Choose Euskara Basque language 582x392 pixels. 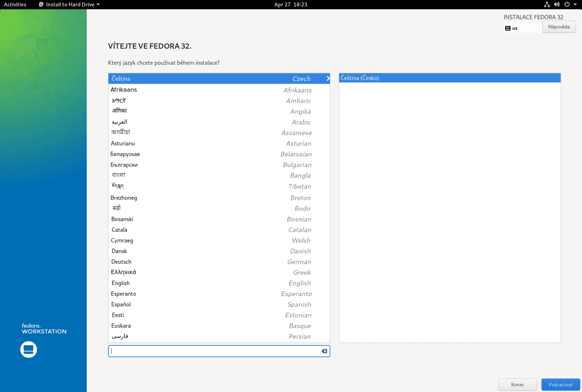tap(219, 326)
